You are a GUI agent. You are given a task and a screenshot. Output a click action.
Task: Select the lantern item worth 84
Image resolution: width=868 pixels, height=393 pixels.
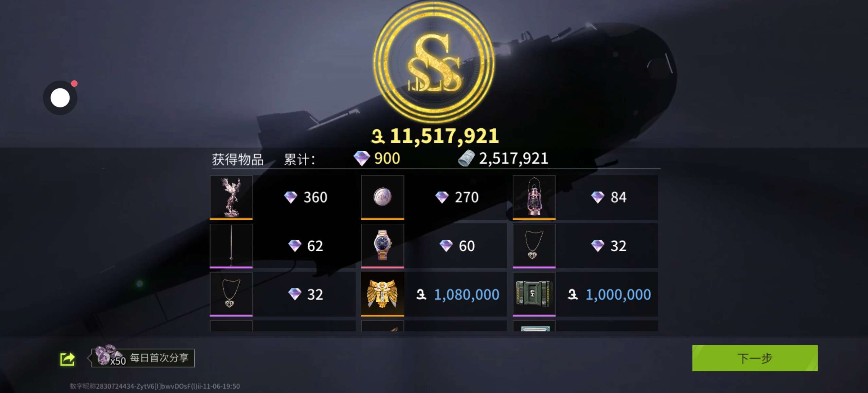coord(534,197)
